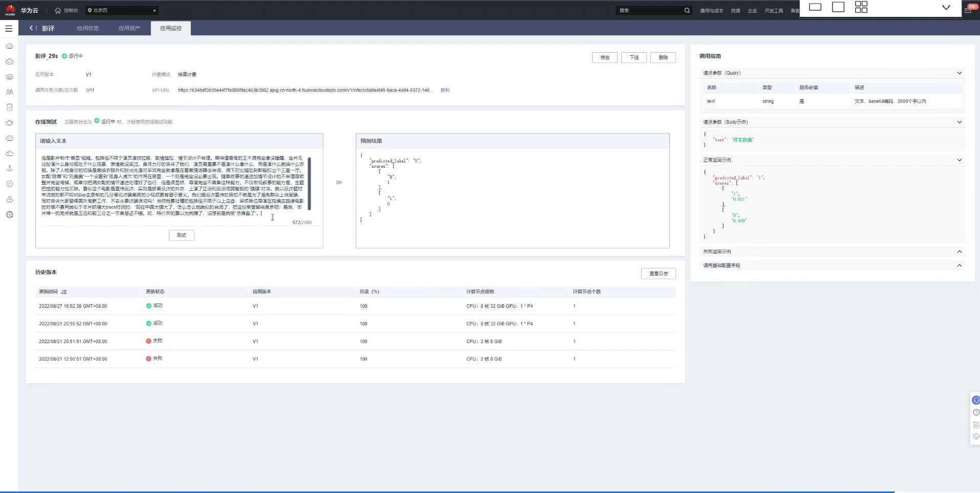Click the 复制 link next to API URL

pos(445,90)
